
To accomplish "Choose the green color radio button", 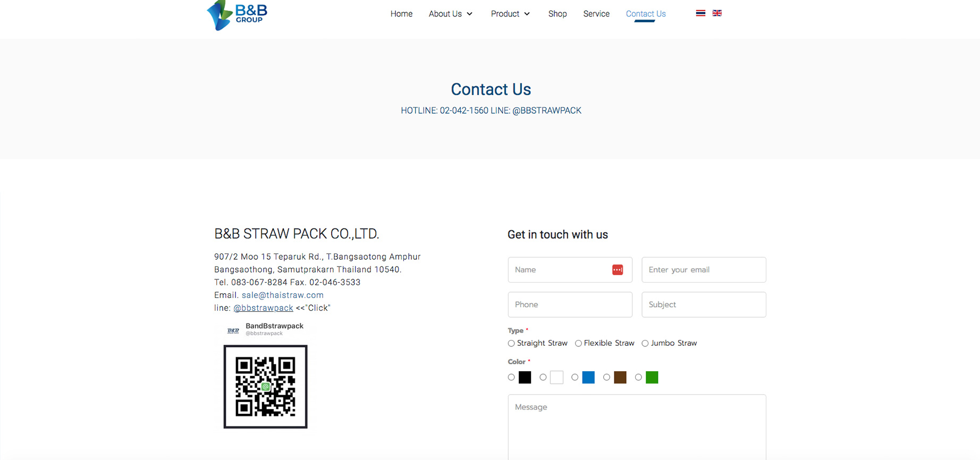I will pyautogui.click(x=638, y=377).
